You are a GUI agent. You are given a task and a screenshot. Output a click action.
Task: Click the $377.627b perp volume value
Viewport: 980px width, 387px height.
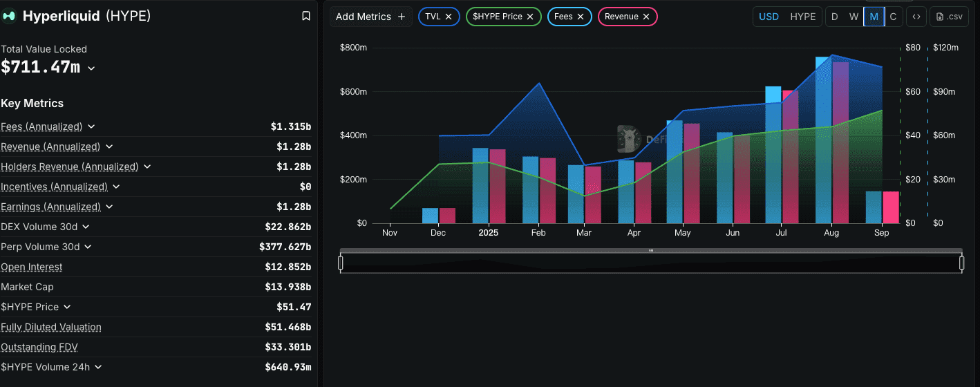coord(285,247)
